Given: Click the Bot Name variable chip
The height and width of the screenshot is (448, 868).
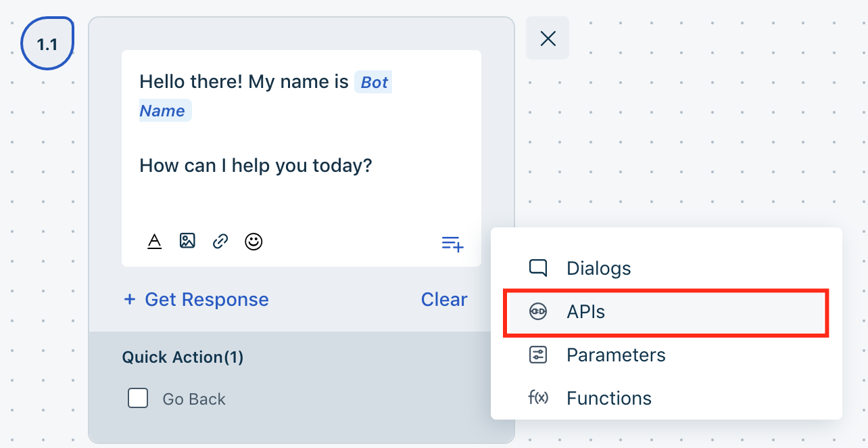Looking at the screenshot, I should coord(373,82).
